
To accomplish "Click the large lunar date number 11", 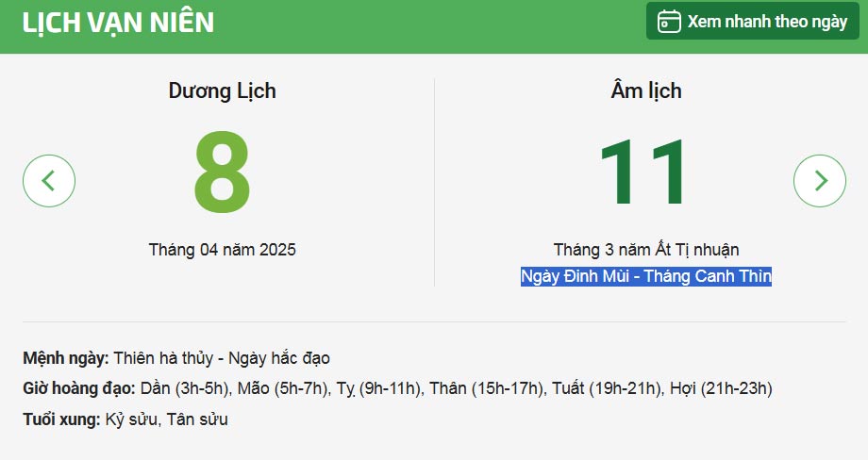I will 645,174.
